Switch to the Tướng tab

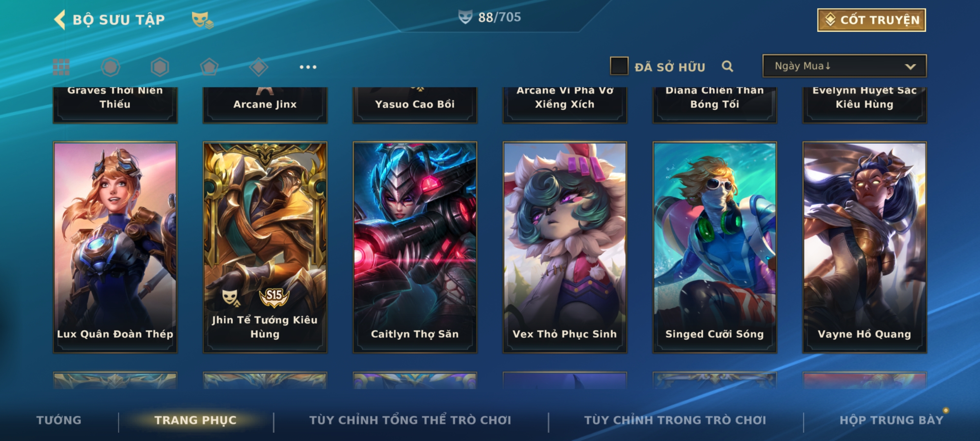pyautogui.click(x=59, y=420)
